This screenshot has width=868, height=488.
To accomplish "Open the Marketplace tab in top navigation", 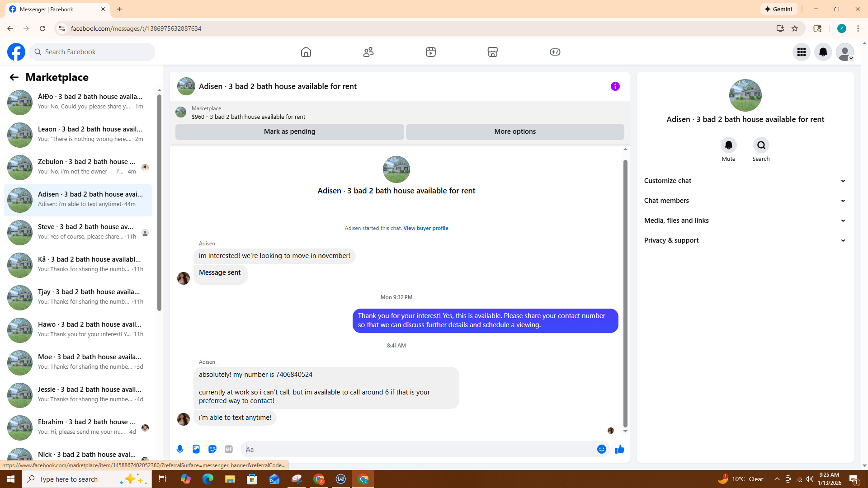I will point(492,52).
